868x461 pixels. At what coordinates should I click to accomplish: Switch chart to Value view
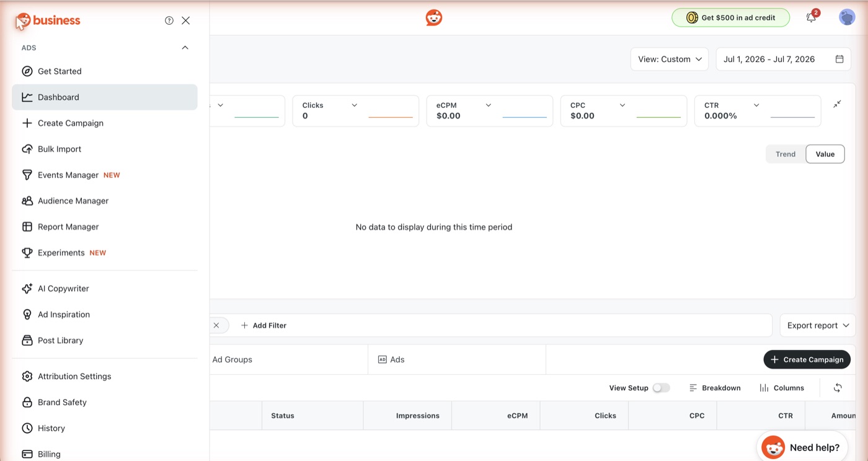tap(825, 154)
